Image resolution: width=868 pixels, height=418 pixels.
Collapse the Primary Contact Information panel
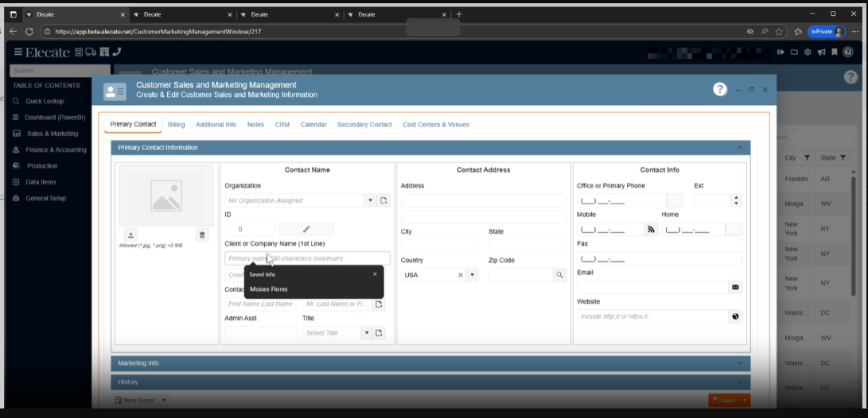click(740, 148)
